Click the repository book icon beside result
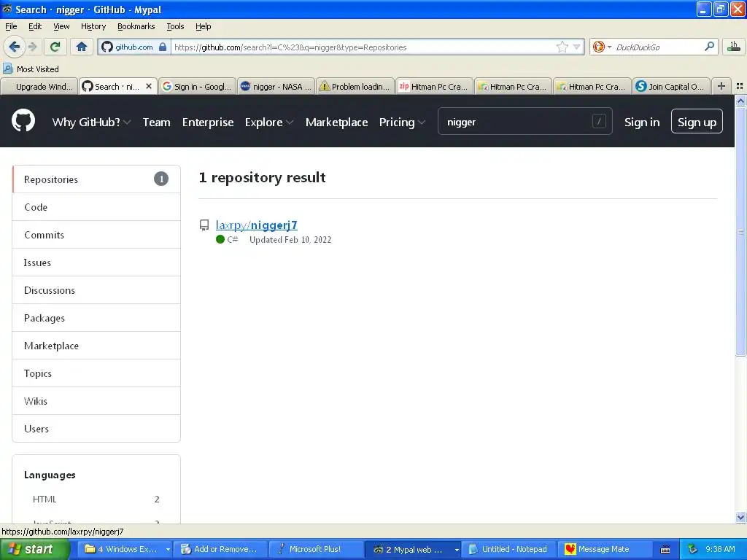Image resolution: width=747 pixels, height=560 pixels. tap(204, 225)
